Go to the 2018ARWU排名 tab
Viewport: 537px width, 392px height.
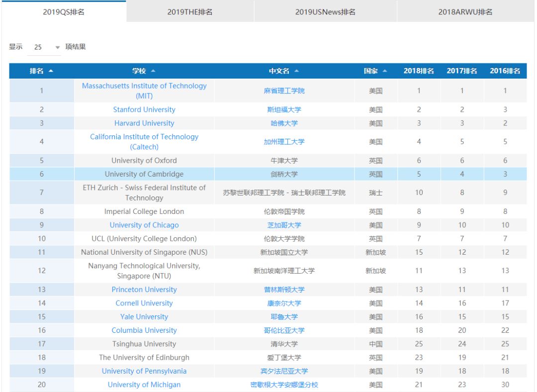click(x=465, y=11)
